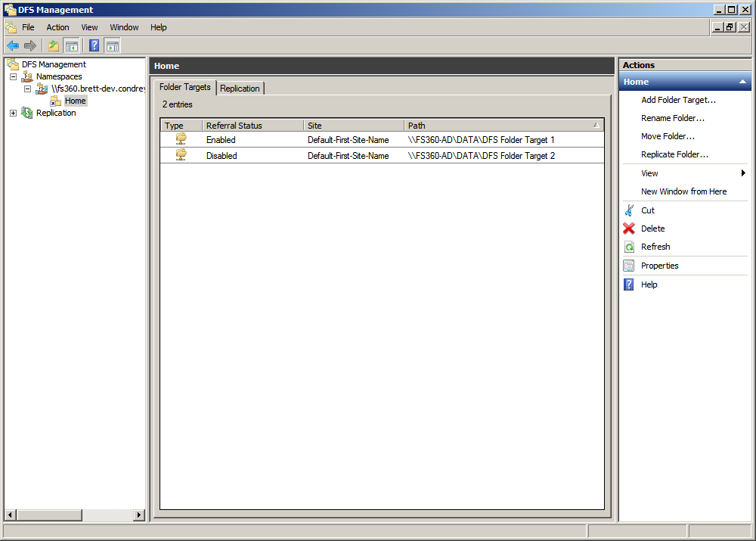Image resolution: width=756 pixels, height=541 pixels.
Task: Click the tree pane scroll right arrow
Action: [139, 515]
